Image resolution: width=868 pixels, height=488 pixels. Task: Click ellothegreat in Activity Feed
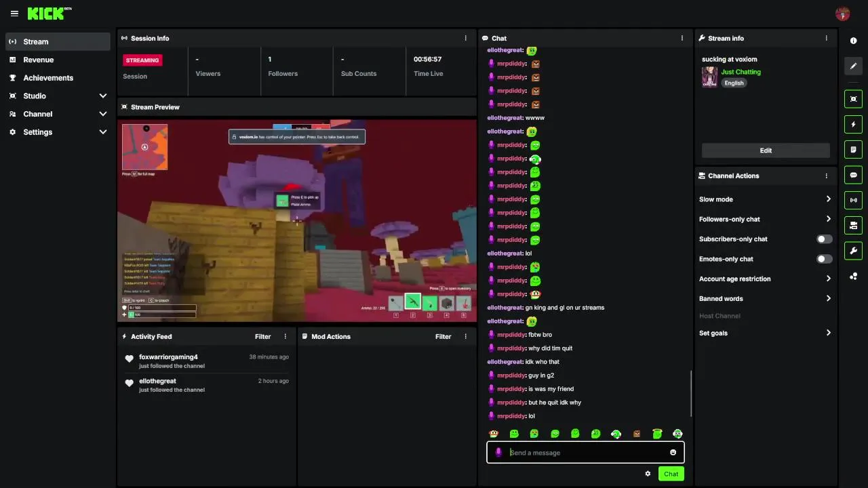point(157,381)
